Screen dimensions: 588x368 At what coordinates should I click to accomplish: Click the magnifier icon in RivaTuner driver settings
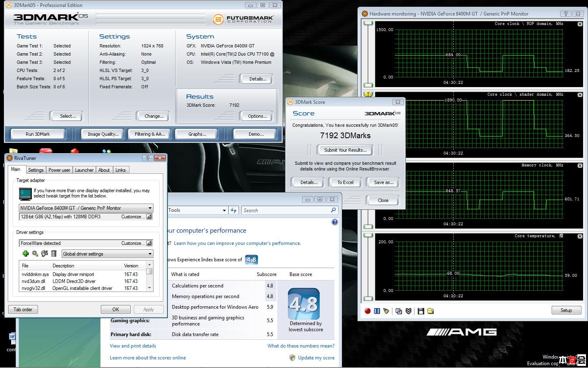pyautogui.click(x=35, y=254)
